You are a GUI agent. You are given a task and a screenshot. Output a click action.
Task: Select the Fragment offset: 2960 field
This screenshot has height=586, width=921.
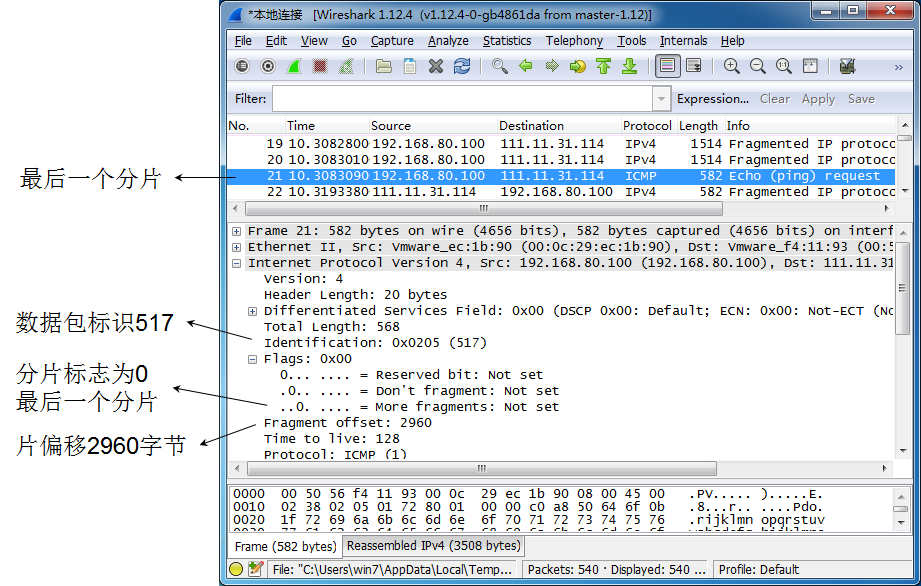(348, 423)
